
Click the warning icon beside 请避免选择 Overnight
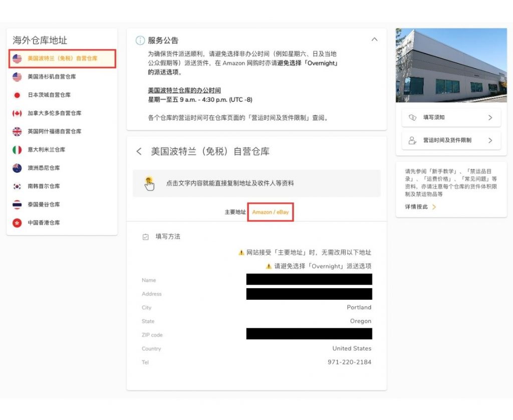pyautogui.click(x=269, y=266)
